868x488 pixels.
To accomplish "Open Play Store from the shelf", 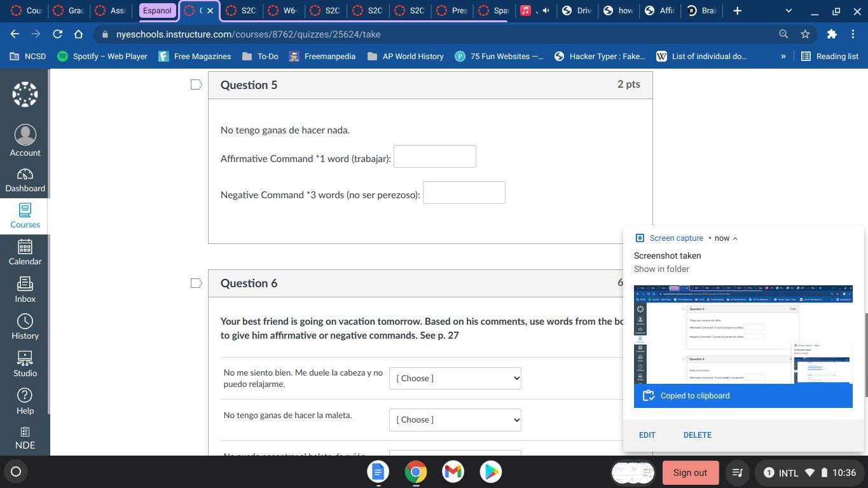I will pyautogui.click(x=490, y=471).
